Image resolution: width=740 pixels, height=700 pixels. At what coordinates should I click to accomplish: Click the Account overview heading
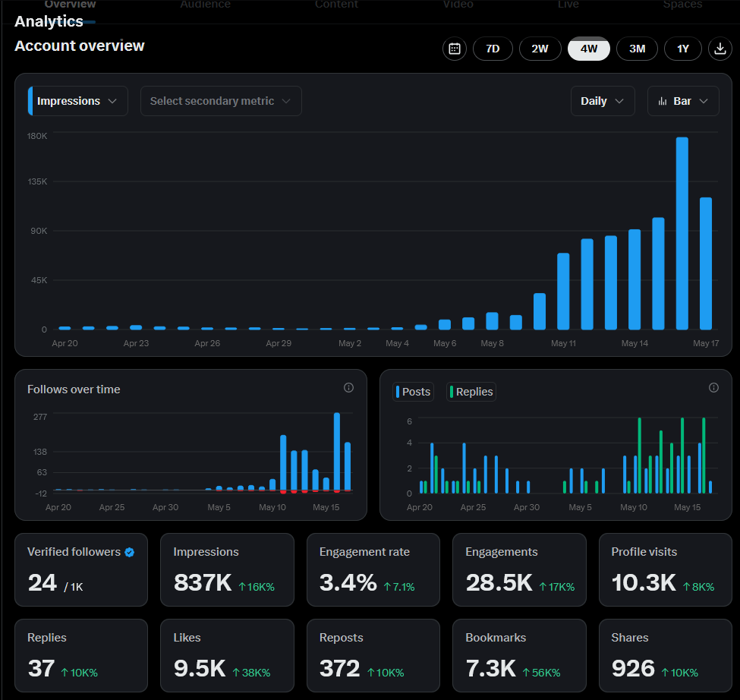[79, 46]
